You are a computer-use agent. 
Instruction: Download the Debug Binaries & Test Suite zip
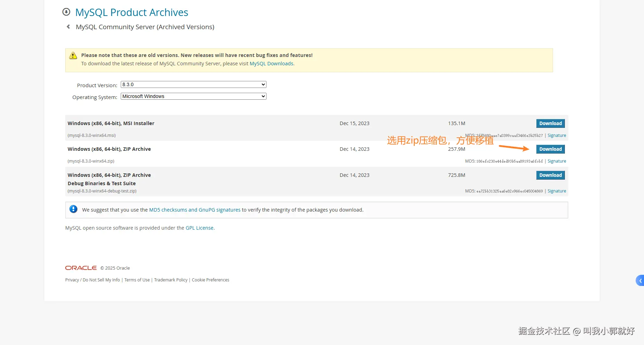tap(550, 175)
